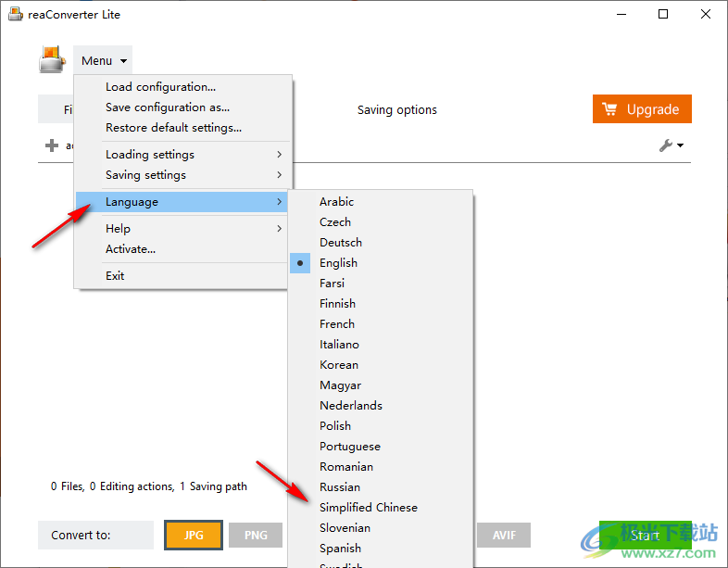
Task: Set output format to JPG
Action: pos(194,535)
